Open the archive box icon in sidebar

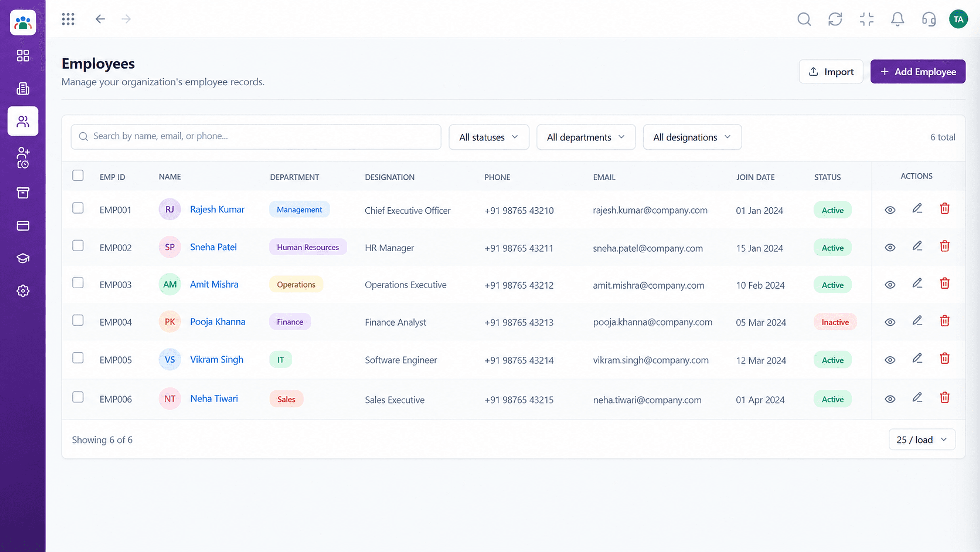[23, 193]
